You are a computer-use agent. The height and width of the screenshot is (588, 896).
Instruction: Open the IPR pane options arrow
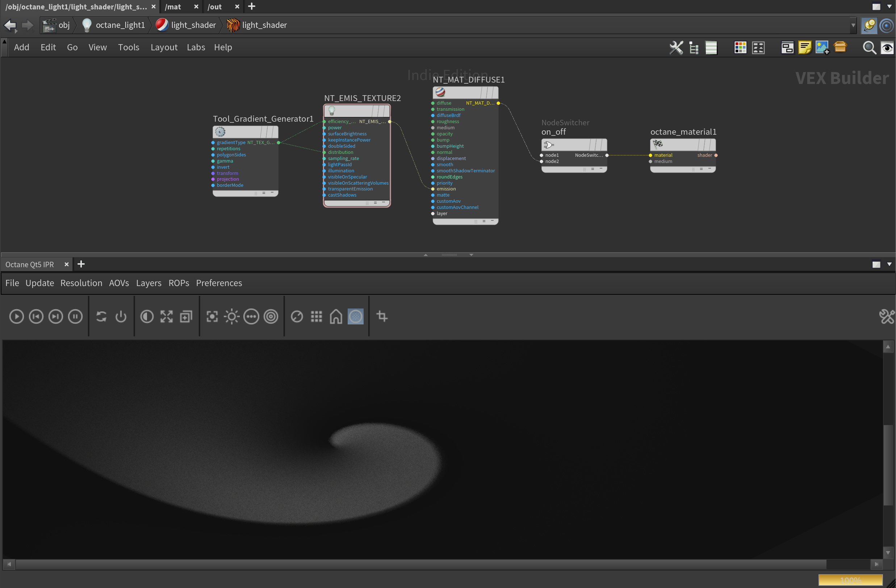point(889,264)
